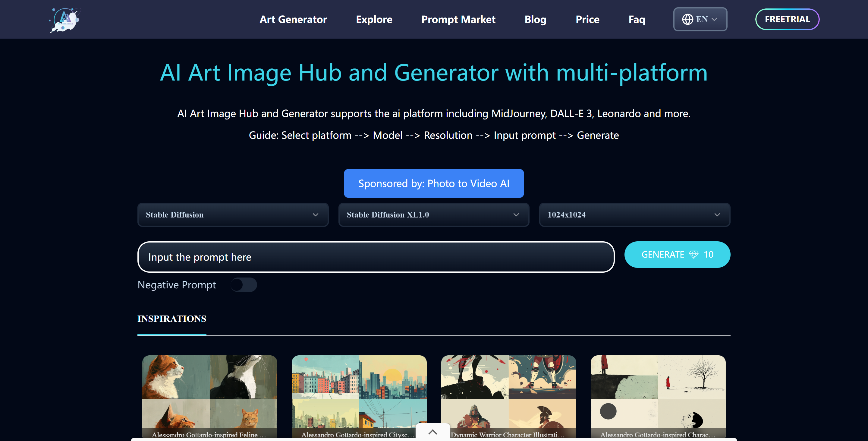
Task: Expand the EN language selector
Action: (700, 19)
